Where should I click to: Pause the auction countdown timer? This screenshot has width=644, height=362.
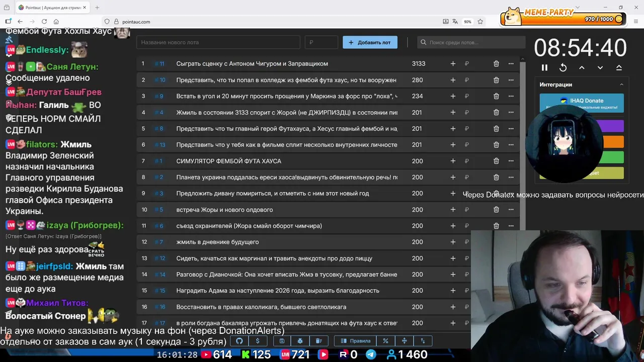[x=544, y=67]
